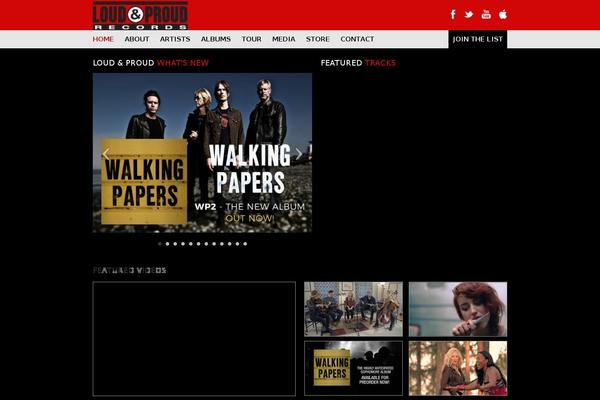Open the Facebook page icon
The image size is (600, 400).
pos(453,15)
